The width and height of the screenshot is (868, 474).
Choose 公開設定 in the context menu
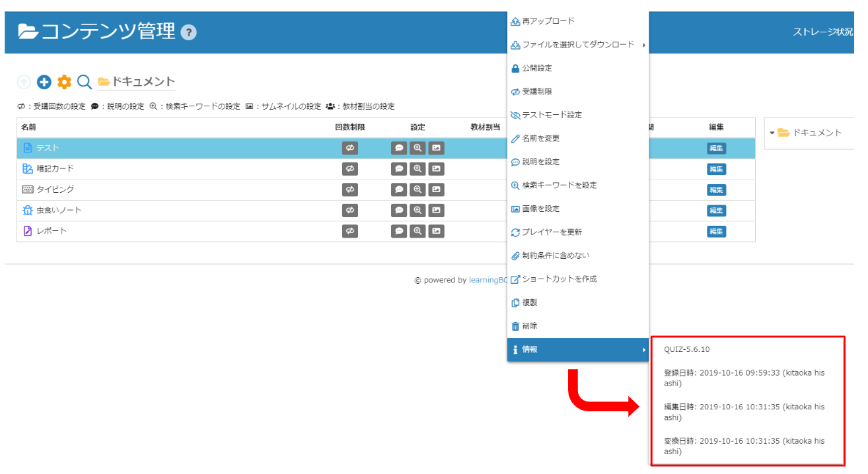pyautogui.click(x=537, y=68)
